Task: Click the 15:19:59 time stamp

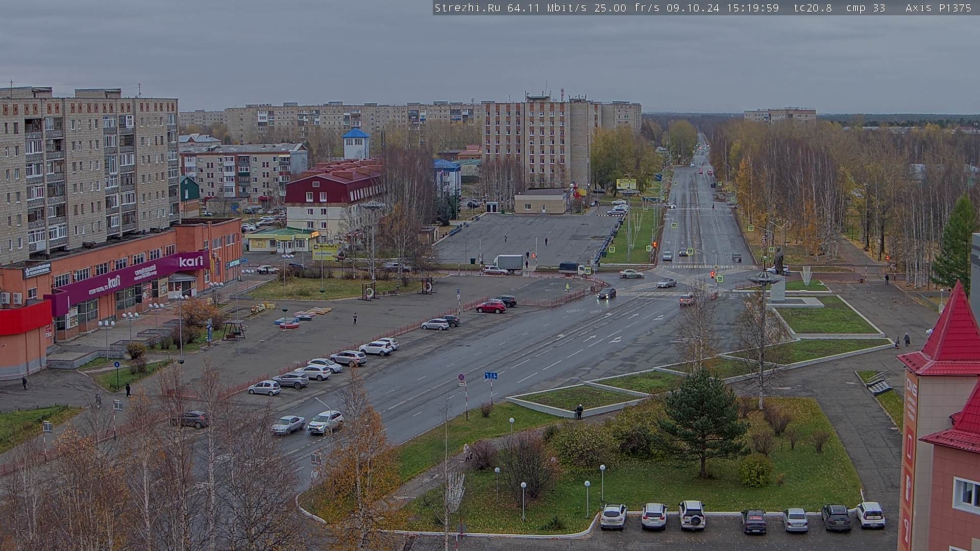Action: tap(753, 8)
